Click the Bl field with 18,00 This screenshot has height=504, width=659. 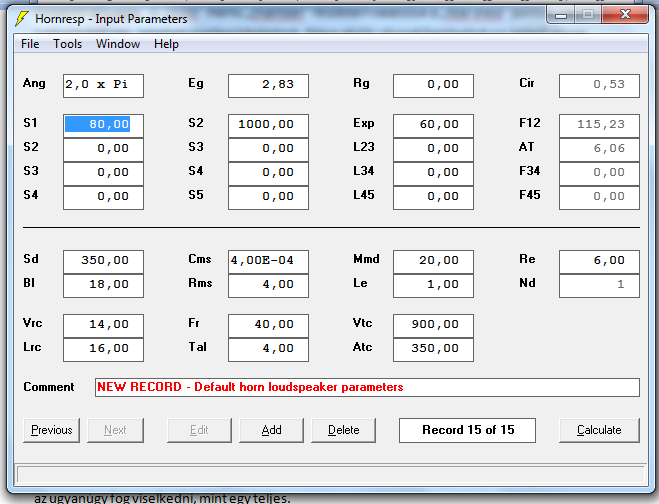tap(103, 285)
